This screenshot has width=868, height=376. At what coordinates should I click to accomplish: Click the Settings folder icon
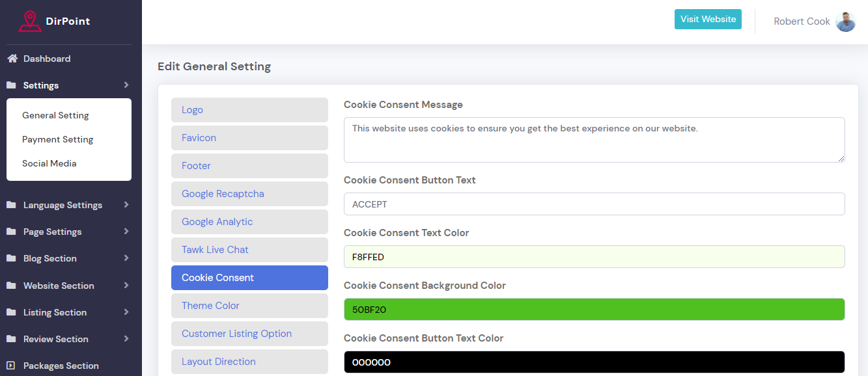tap(12, 85)
